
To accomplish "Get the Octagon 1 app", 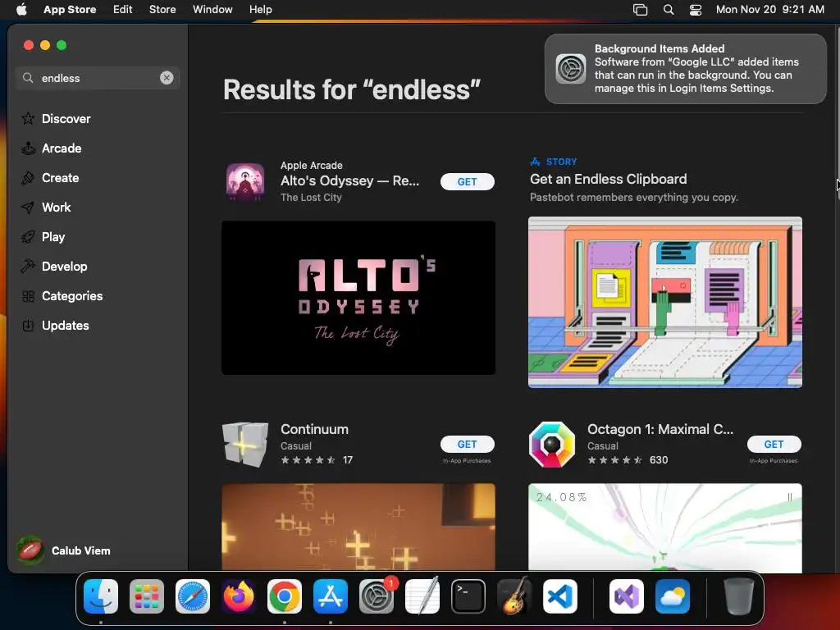I will click(774, 444).
